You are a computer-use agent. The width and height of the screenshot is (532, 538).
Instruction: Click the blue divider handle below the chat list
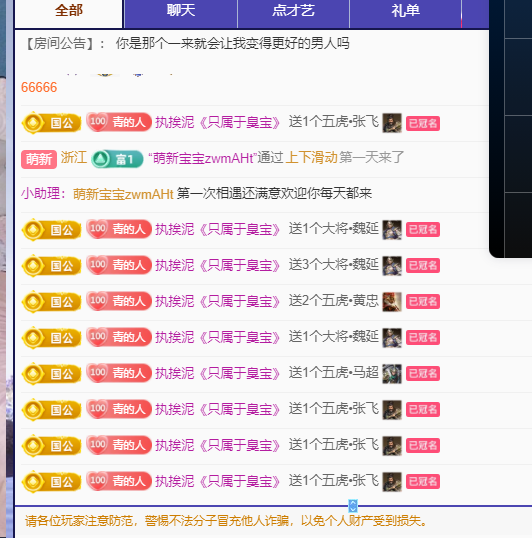tap(353, 506)
